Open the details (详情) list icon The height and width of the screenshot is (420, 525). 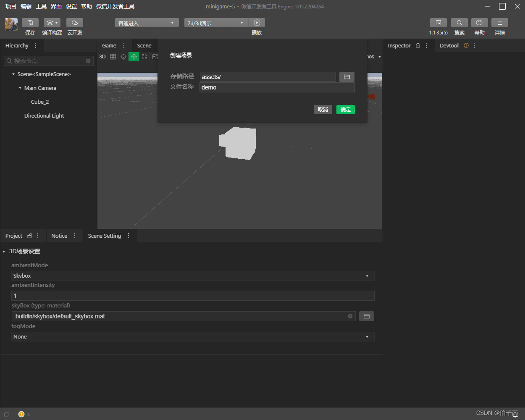[500, 23]
